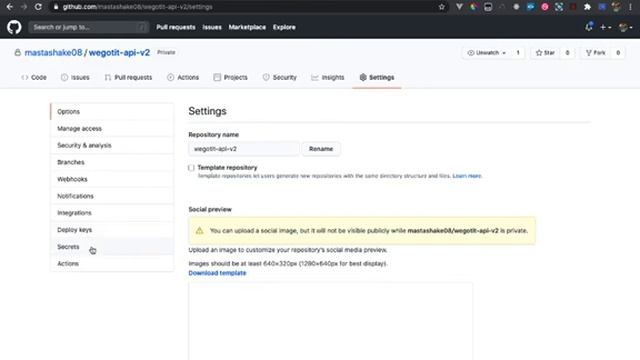Open Manage access in sidebar

click(112, 129)
